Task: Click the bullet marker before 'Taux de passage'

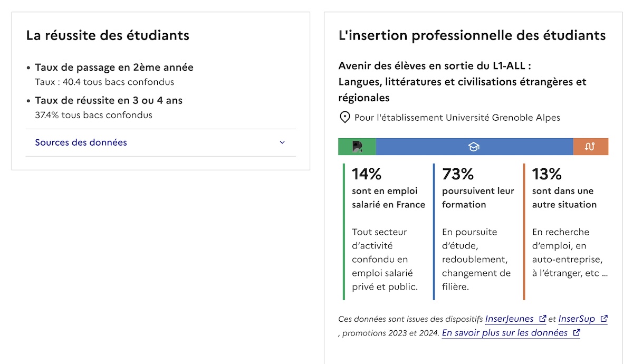Action: [28, 68]
